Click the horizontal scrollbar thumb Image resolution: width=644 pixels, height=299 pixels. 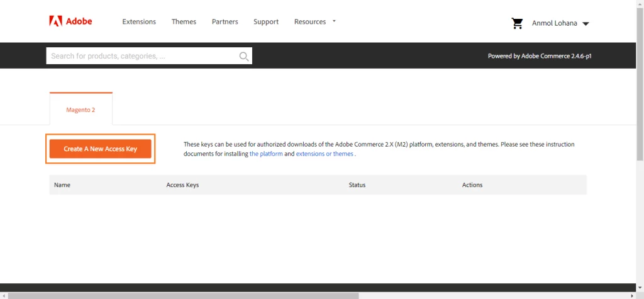(x=183, y=296)
